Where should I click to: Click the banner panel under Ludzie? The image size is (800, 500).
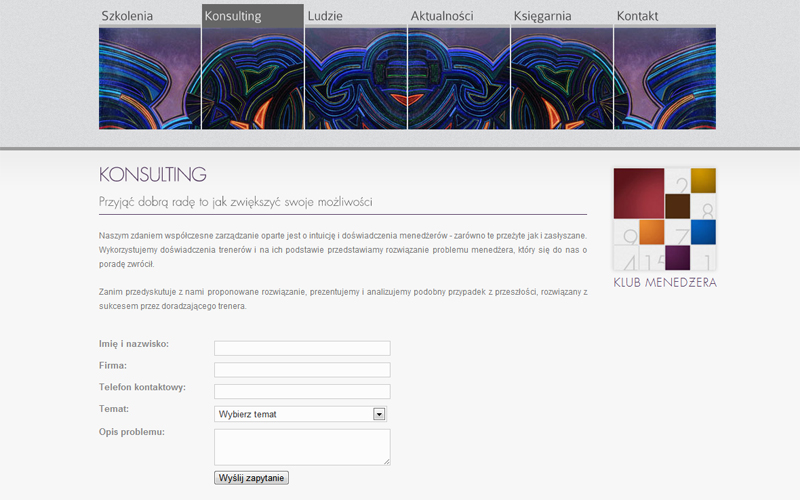(356, 78)
